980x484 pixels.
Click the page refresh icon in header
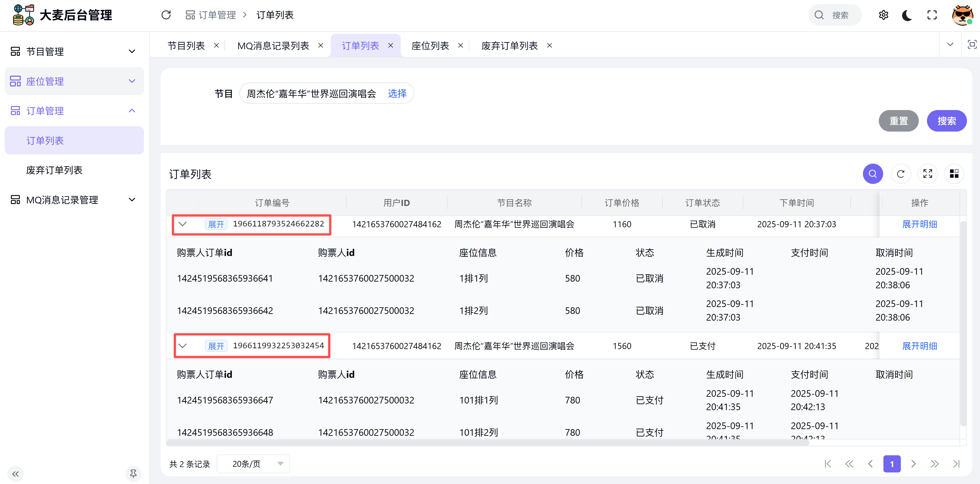166,15
